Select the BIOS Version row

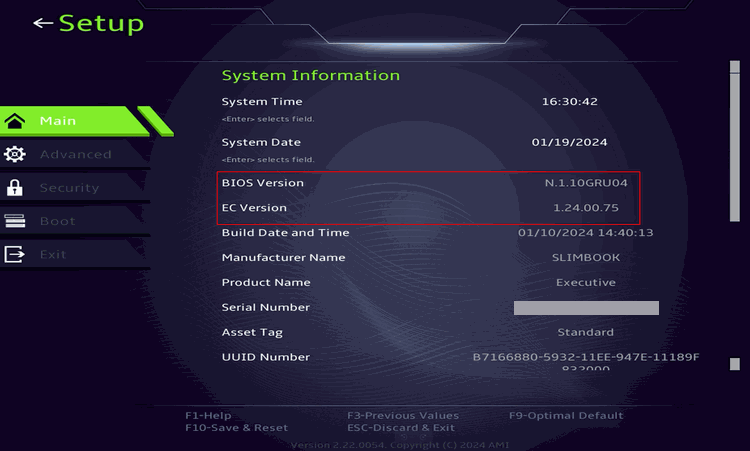(428, 183)
